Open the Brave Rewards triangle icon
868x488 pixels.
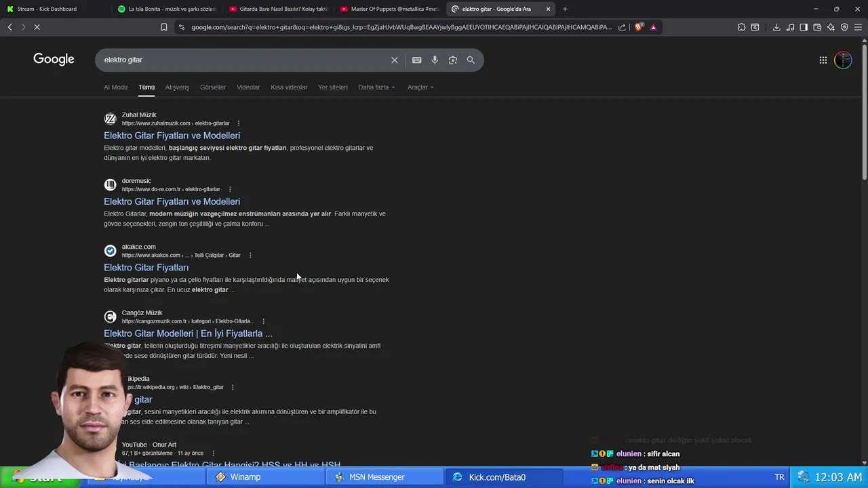click(x=653, y=27)
